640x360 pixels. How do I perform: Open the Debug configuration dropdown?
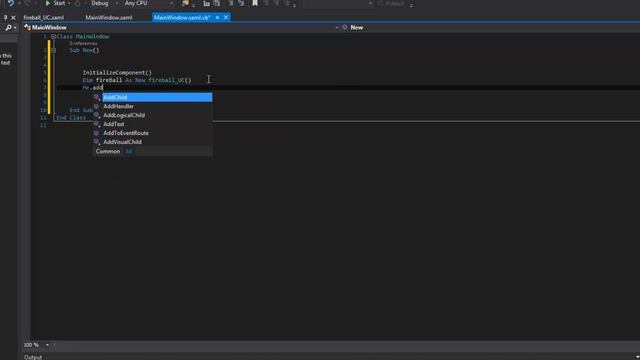(104, 3)
